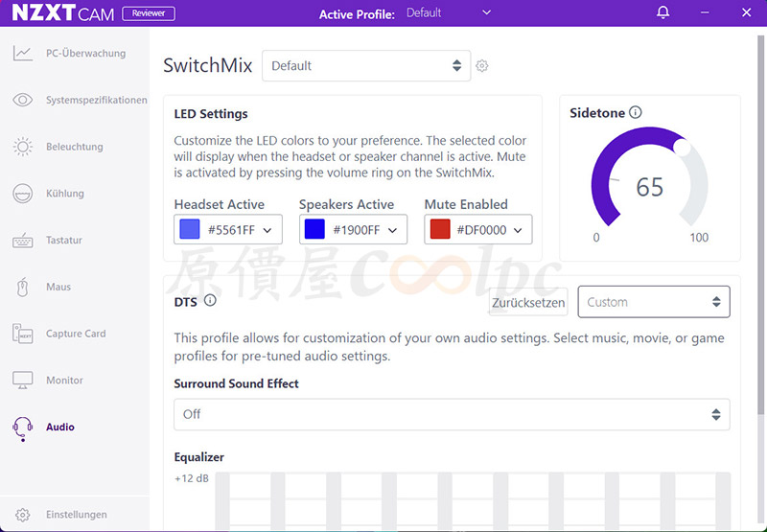
Task: Click the Systemspezifikationen eye icon
Action: (22, 100)
